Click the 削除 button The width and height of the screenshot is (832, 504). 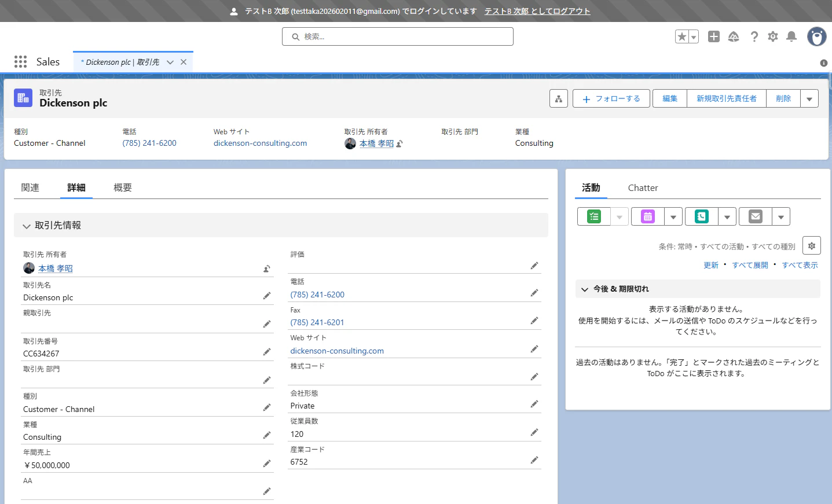coord(783,99)
